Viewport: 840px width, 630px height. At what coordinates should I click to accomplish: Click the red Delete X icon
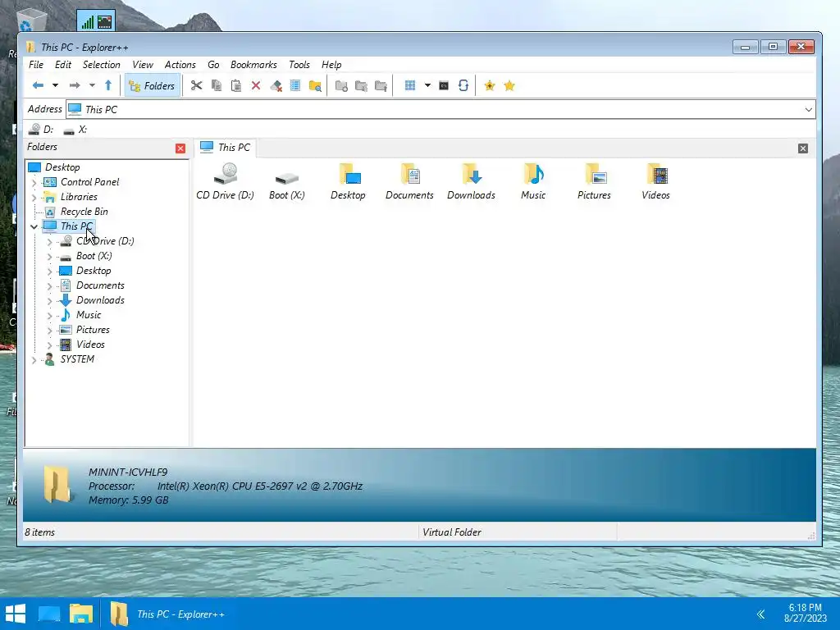pyautogui.click(x=256, y=85)
